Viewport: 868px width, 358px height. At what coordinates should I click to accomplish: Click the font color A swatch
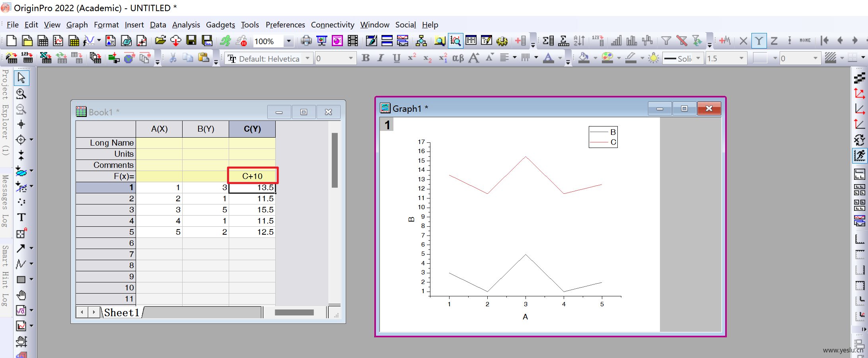pyautogui.click(x=549, y=58)
